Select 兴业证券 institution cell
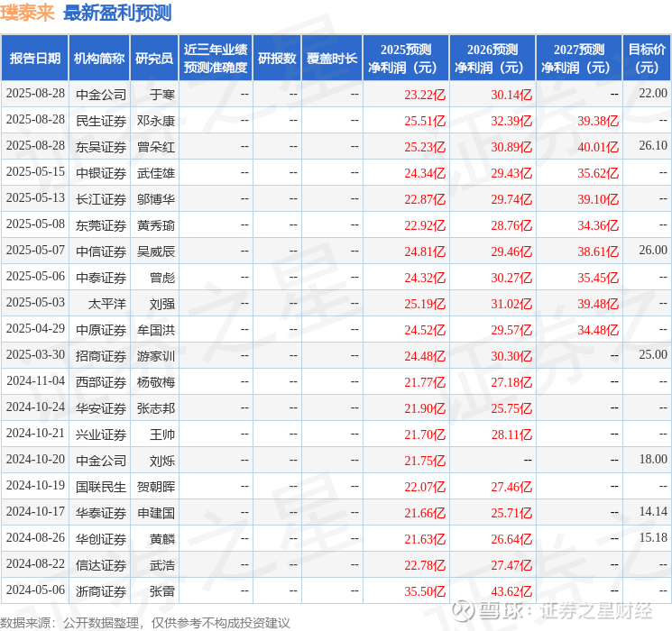The width and height of the screenshot is (672, 631). (101, 434)
